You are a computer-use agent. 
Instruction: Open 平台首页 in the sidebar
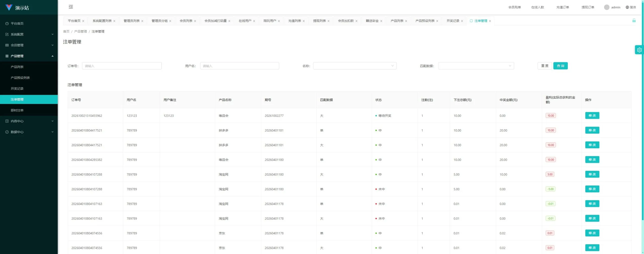[x=29, y=23]
